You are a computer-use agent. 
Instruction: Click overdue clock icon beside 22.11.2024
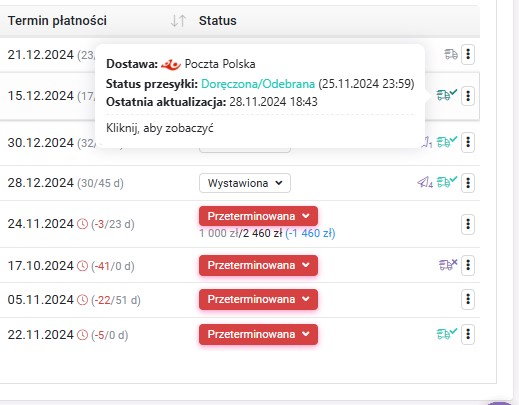coord(82,335)
